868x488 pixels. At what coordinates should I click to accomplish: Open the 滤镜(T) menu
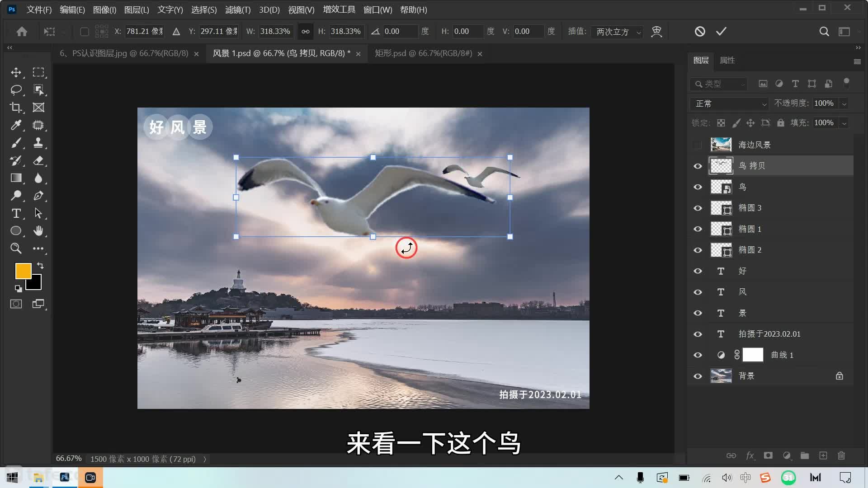point(238,9)
